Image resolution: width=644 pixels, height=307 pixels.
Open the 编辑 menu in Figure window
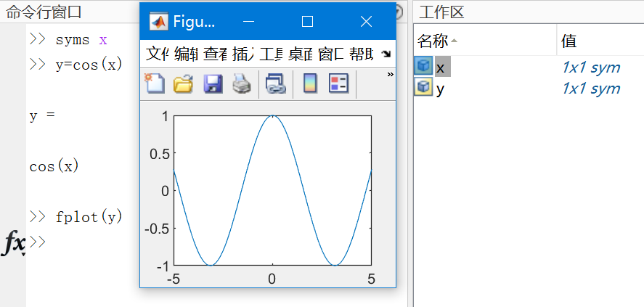[186, 54]
